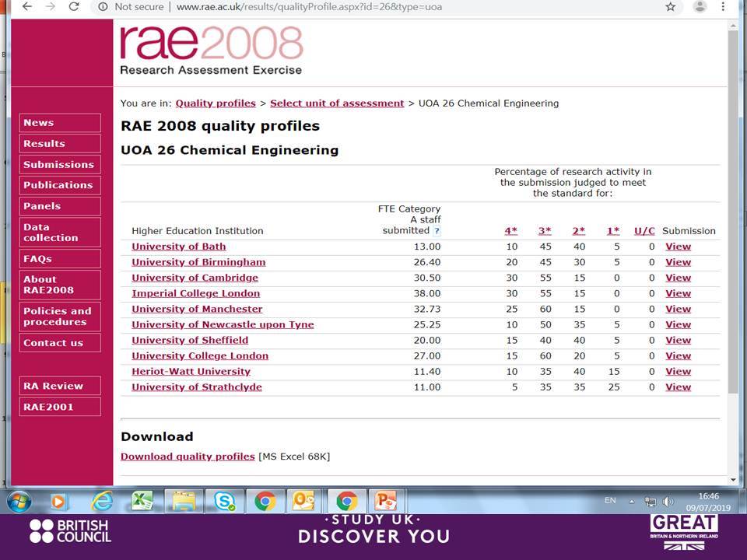This screenshot has height=560, width=747.
Task: Open University of Birmingham link
Action: click(198, 262)
